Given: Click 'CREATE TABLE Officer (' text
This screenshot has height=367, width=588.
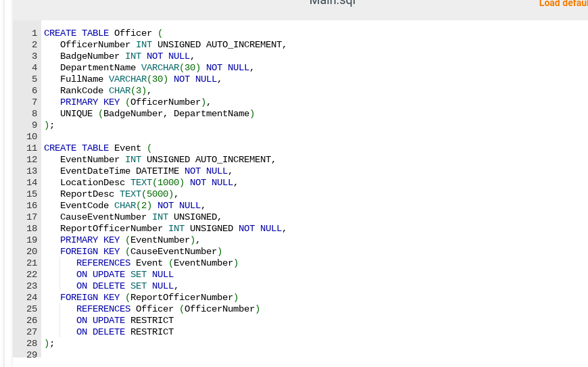Looking at the screenshot, I should 103,33.
